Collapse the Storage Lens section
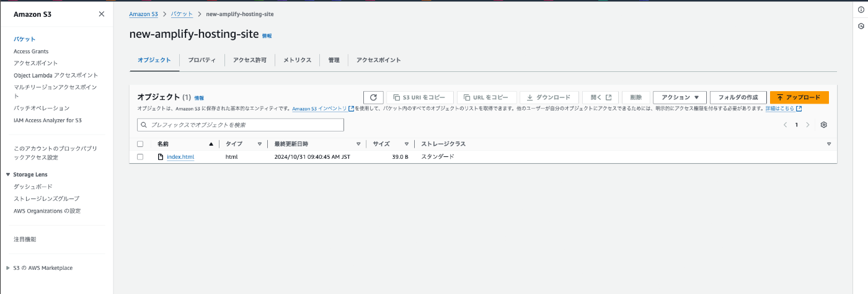The width and height of the screenshot is (868, 294). (x=7, y=175)
